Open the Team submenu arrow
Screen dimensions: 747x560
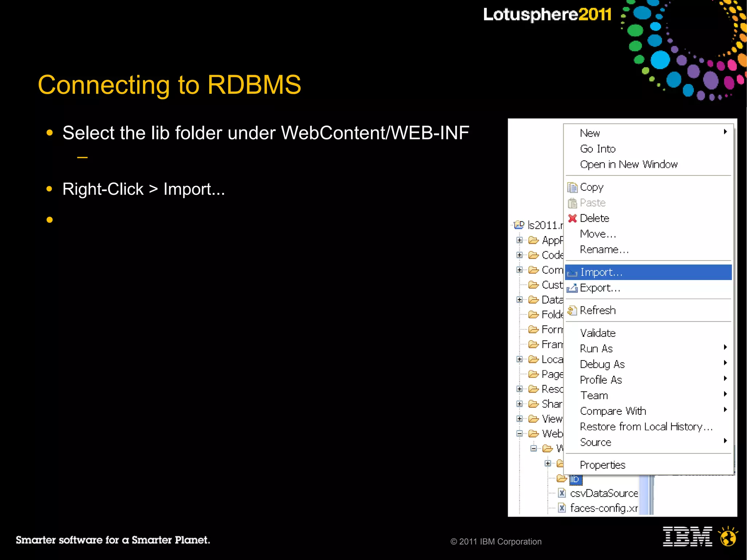pos(725,394)
